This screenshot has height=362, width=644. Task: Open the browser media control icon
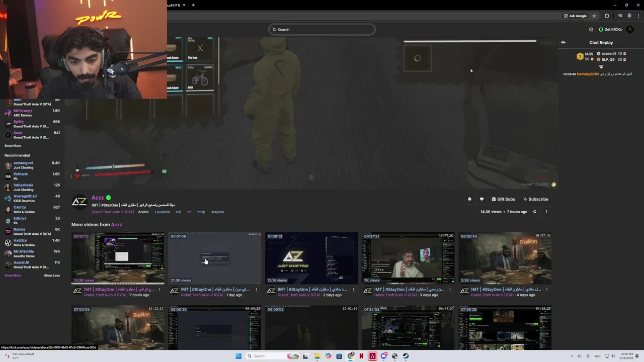[x=620, y=16]
